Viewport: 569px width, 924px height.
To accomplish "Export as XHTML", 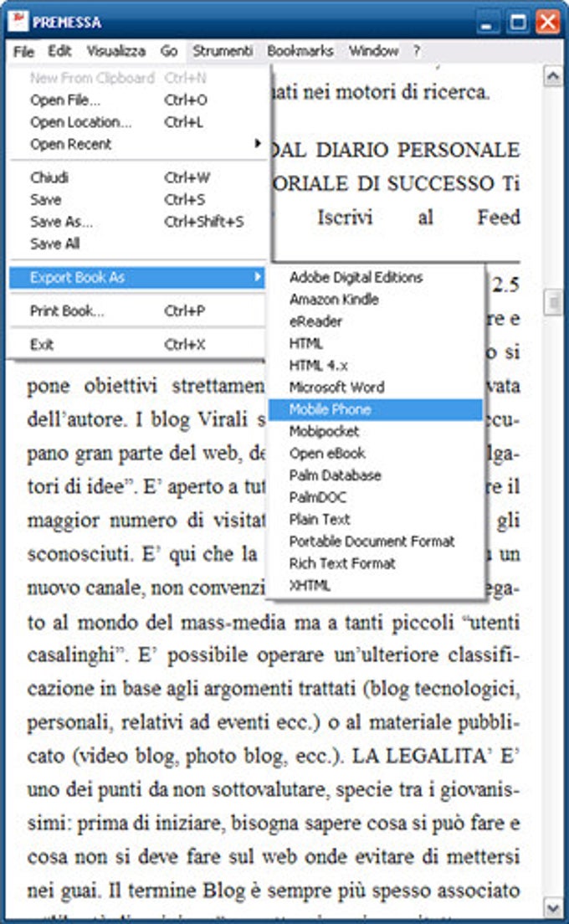I will point(375,585).
